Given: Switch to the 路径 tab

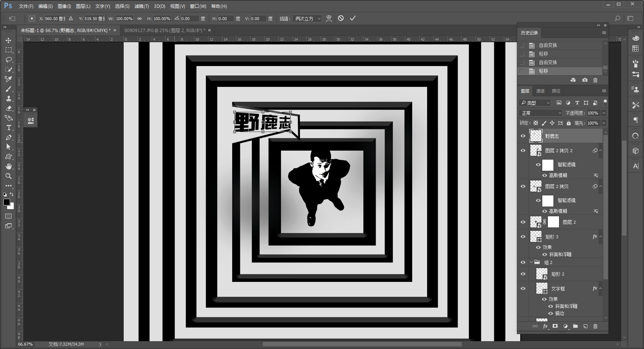Looking at the screenshot, I should tap(556, 91).
